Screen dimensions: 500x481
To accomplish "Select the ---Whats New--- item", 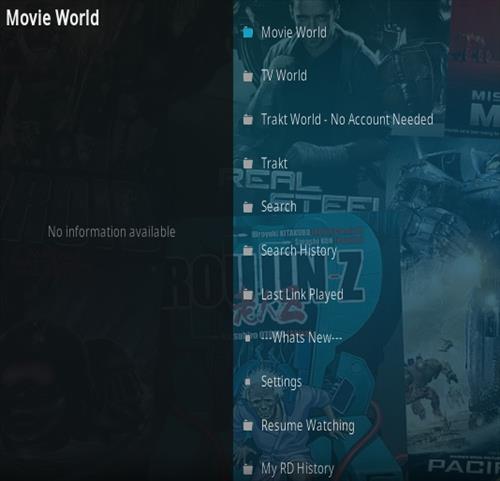I will pyautogui.click(x=302, y=338).
